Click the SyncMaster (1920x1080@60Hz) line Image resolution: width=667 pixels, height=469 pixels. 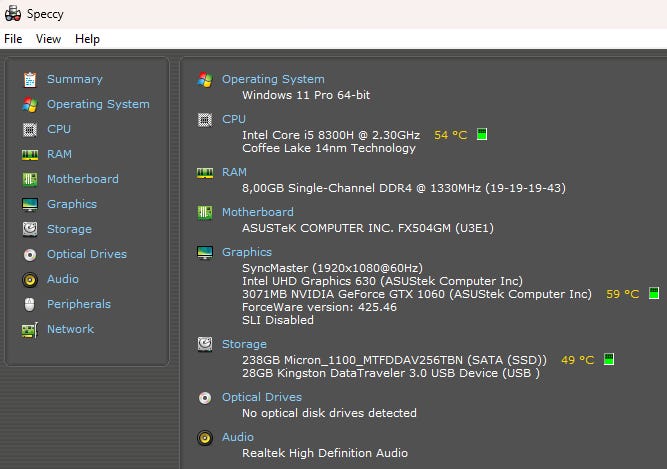pyautogui.click(x=333, y=268)
